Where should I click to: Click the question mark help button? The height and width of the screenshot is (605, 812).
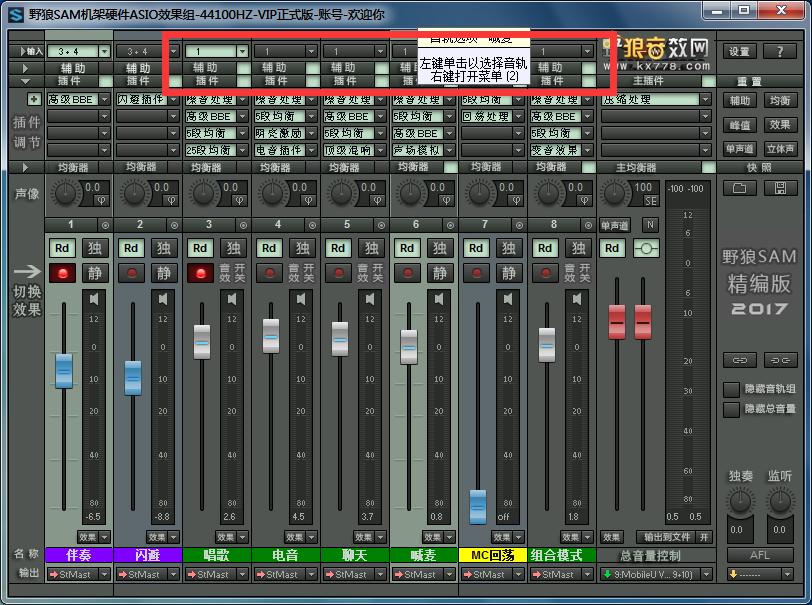coord(779,51)
